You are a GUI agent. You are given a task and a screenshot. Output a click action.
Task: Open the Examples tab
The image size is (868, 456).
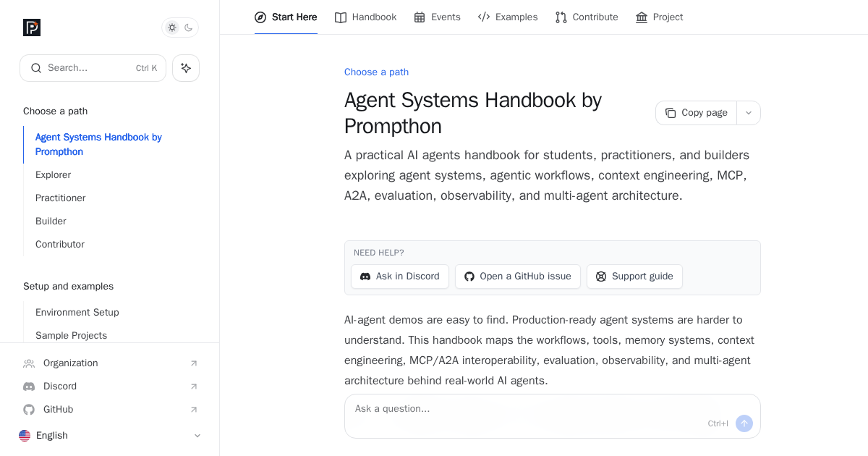click(508, 17)
